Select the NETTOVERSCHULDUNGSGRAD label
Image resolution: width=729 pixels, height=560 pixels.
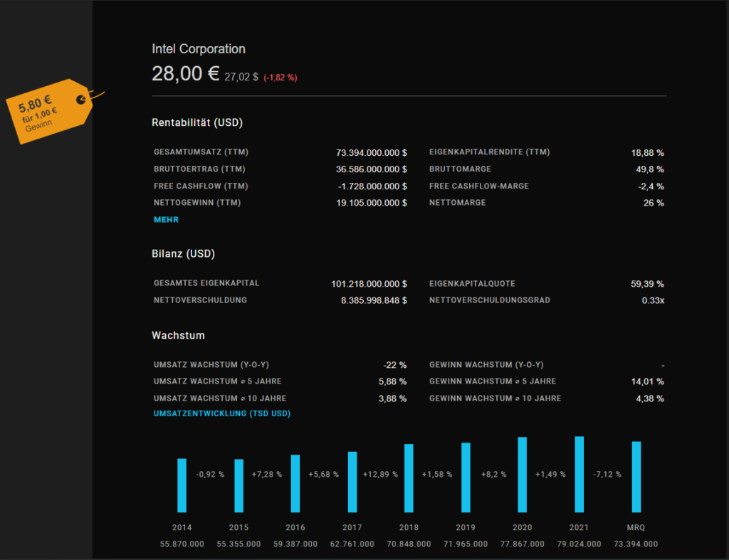pos(490,300)
